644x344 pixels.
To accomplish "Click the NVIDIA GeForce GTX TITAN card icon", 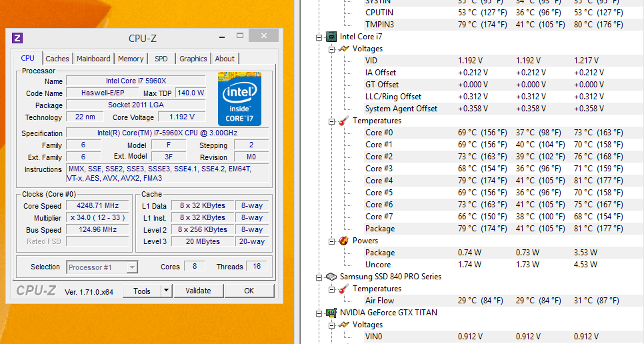I will pos(331,313).
